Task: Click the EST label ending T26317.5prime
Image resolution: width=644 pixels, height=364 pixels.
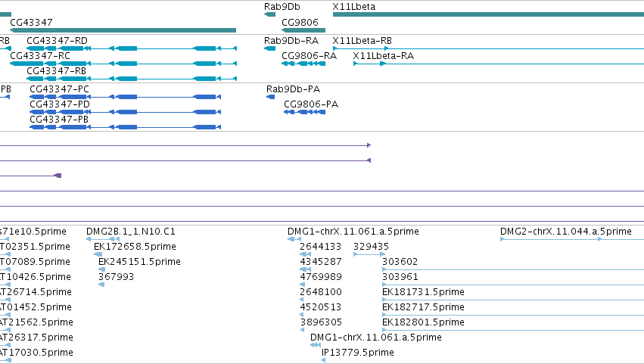Action: [x=36, y=338]
